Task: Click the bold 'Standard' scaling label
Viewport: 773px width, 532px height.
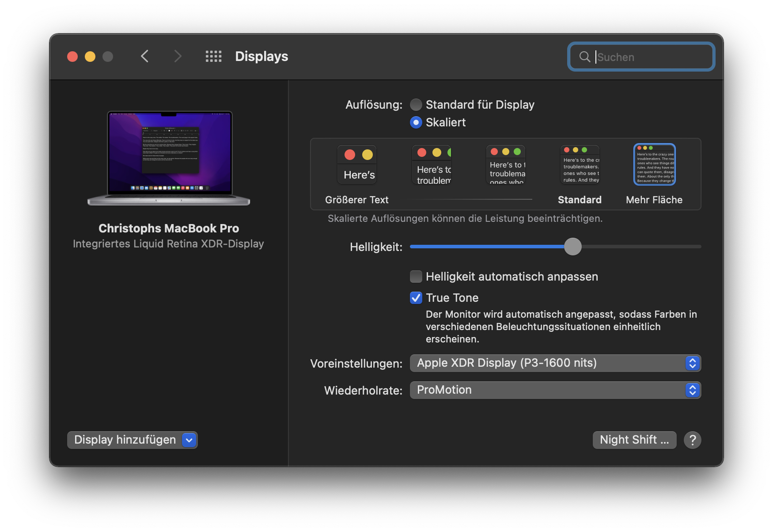Action: (x=580, y=200)
